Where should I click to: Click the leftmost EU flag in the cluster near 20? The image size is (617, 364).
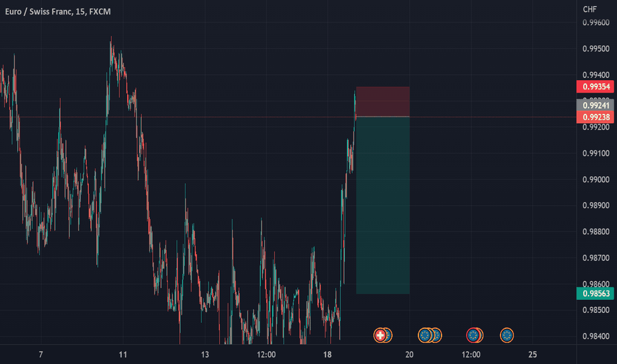coord(424,336)
